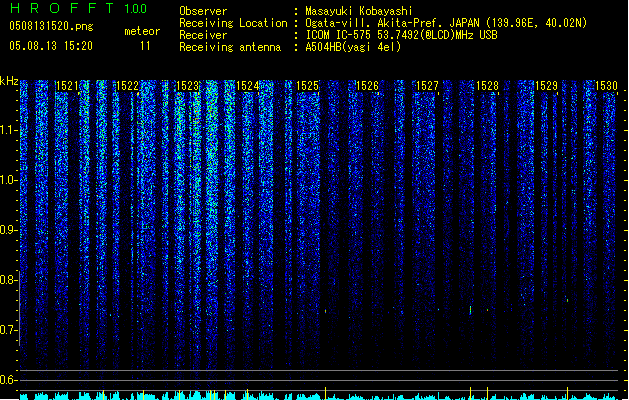The image size is (629, 400).
Task: Click the Observer label
Action: [203, 11]
